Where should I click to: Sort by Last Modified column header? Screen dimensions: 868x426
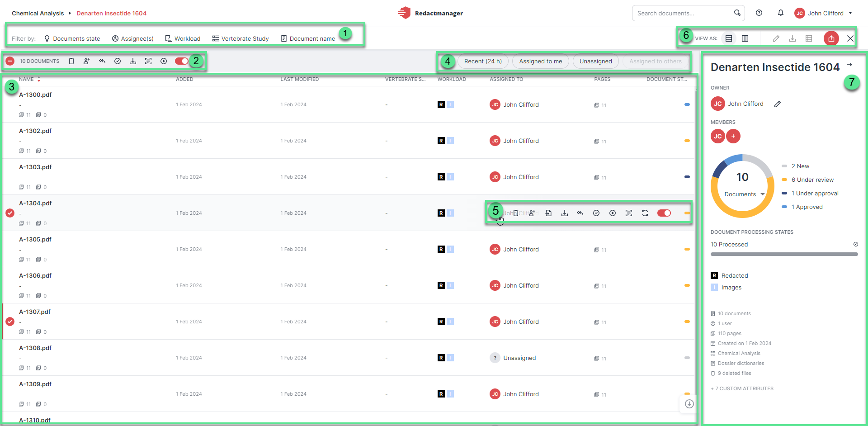299,79
